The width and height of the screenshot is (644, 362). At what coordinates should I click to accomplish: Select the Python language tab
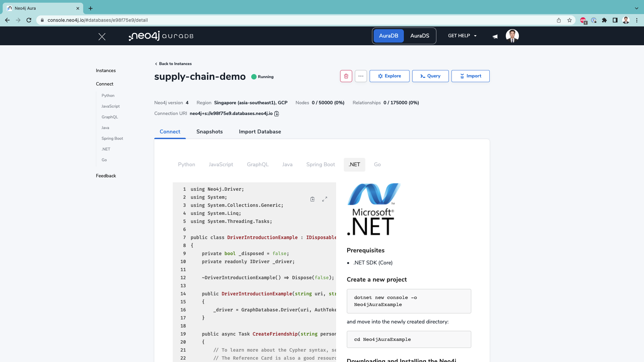[x=186, y=165]
